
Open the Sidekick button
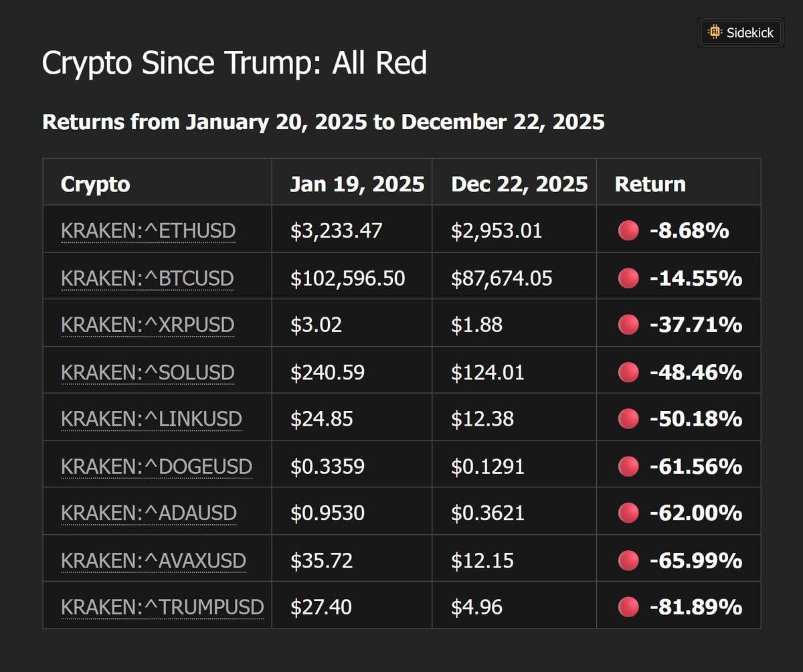click(x=740, y=31)
